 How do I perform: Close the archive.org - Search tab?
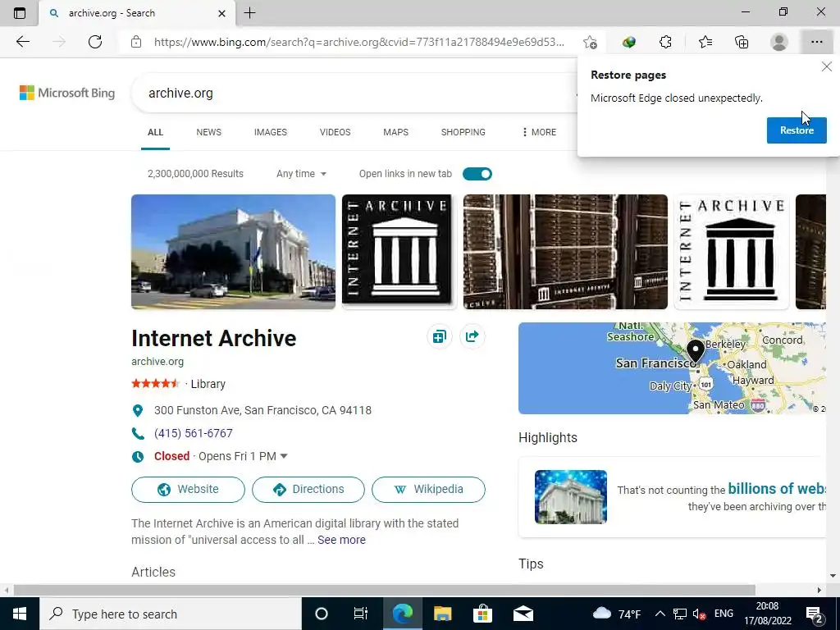coord(221,13)
